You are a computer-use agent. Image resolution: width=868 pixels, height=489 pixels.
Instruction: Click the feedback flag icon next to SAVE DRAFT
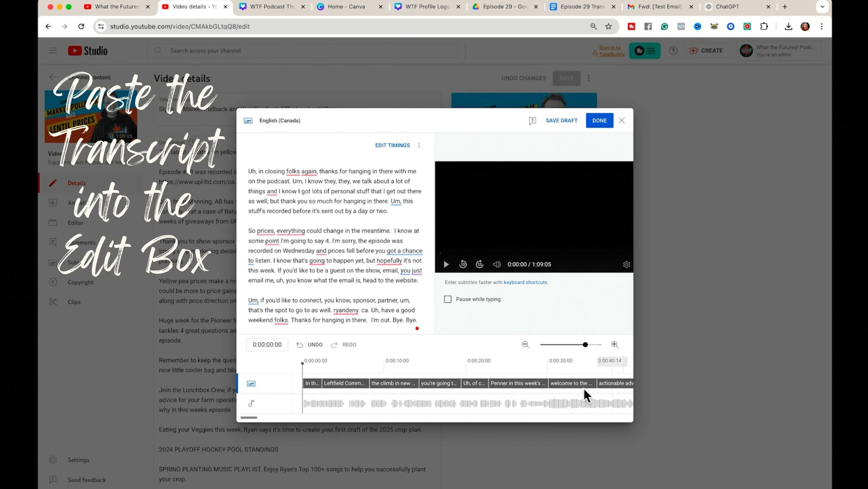click(x=533, y=121)
